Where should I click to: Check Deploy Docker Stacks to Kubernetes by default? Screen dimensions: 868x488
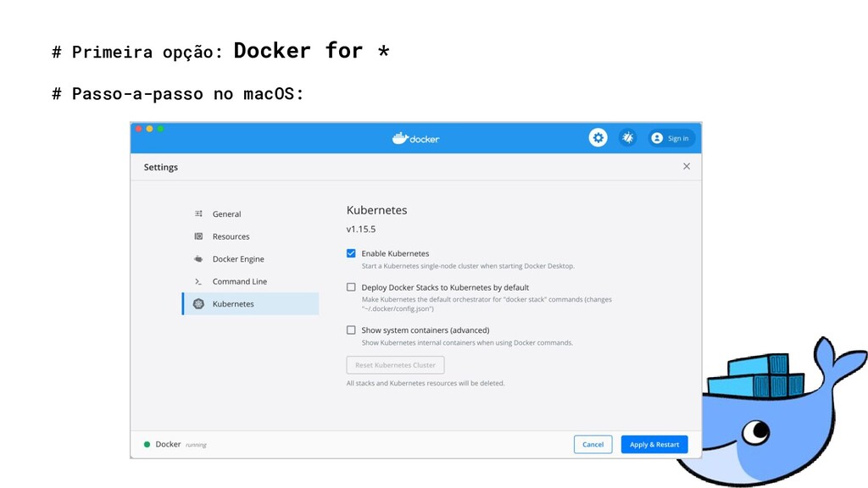[351, 287]
